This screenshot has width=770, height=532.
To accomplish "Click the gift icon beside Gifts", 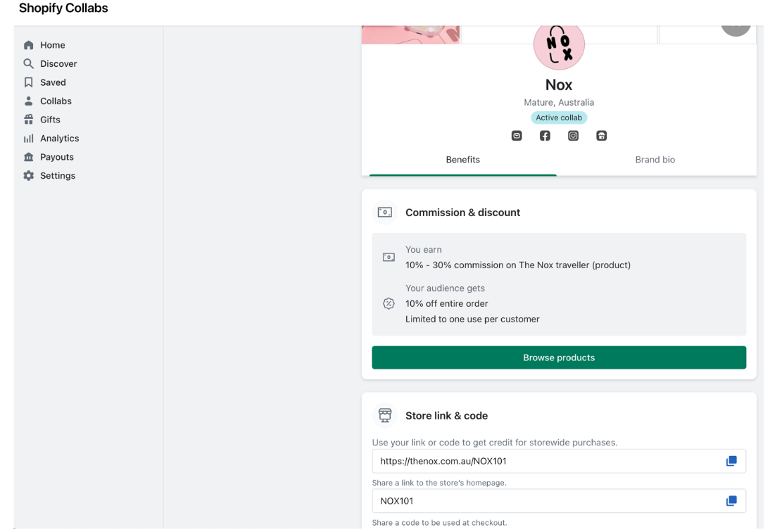I will [x=28, y=120].
